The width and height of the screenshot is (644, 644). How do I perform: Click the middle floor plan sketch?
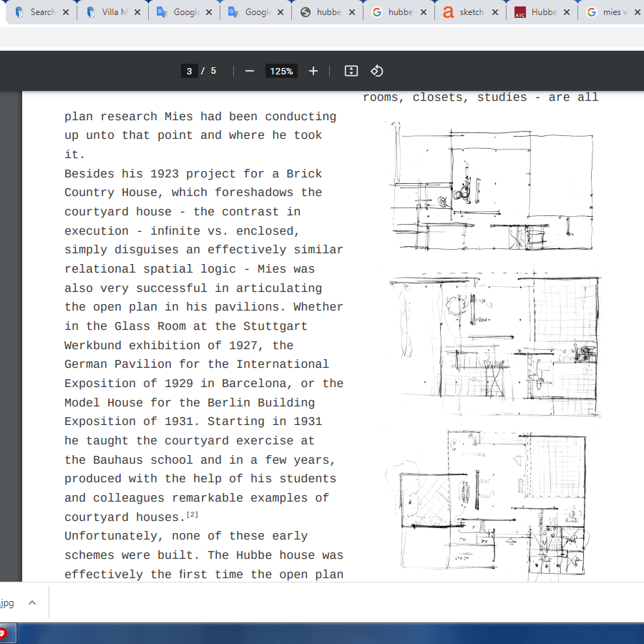(495, 343)
